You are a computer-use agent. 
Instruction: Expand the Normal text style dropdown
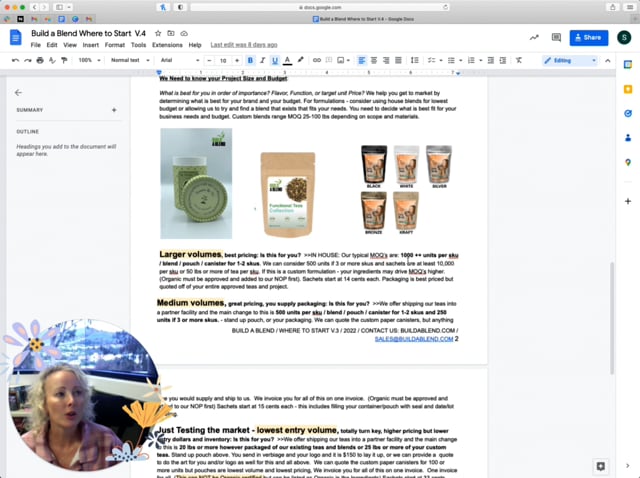(x=128, y=60)
